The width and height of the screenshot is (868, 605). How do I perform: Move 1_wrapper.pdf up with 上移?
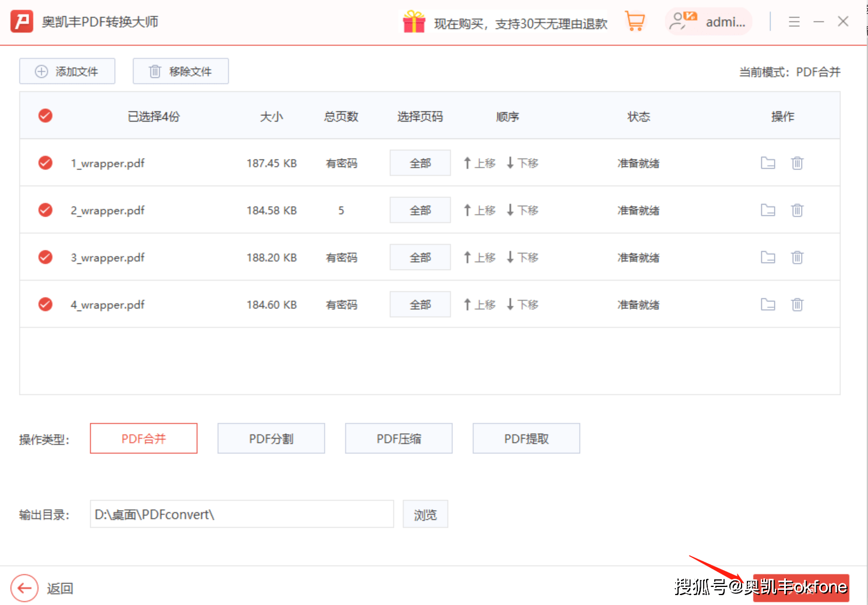pyautogui.click(x=479, y=163)
